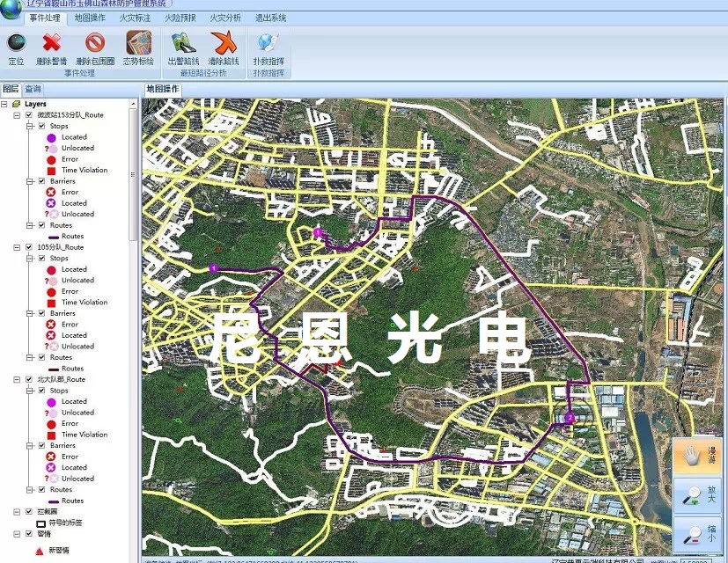
Task: Toggle the 警情 layer visibility checkbox
Action: tap(29, 533)
